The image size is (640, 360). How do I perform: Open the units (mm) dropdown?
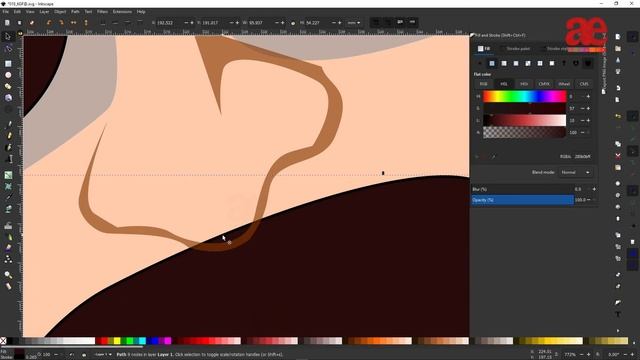tap(353, 23)
